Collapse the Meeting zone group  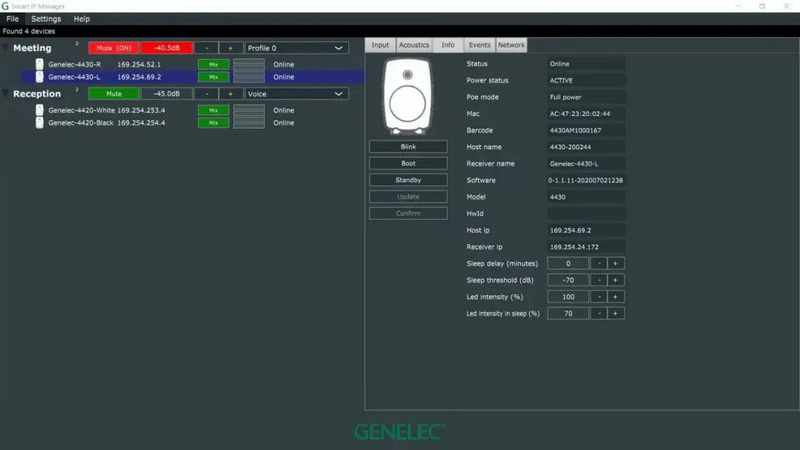(6, 48)
